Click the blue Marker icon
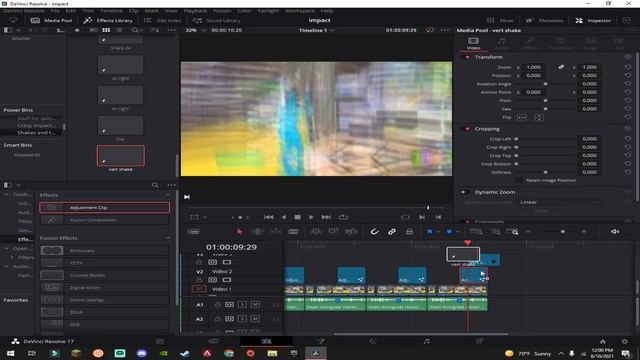Image resolution: width=640 pixels, height=360 pixels. (x=449, y=231)
